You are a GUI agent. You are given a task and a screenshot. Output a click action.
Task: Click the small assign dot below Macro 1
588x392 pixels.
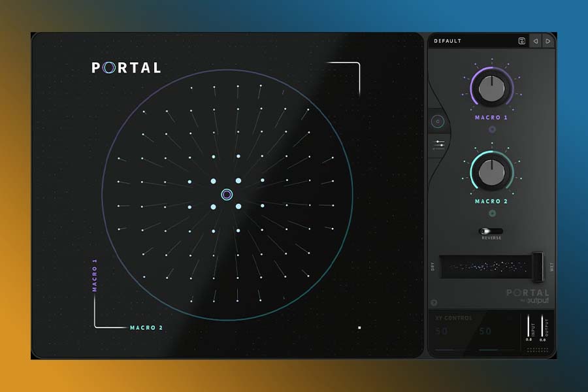click(492, 129)
